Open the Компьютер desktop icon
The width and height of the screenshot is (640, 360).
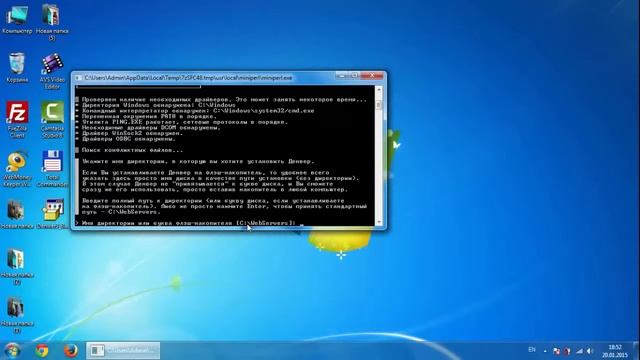tap(17, 20)
